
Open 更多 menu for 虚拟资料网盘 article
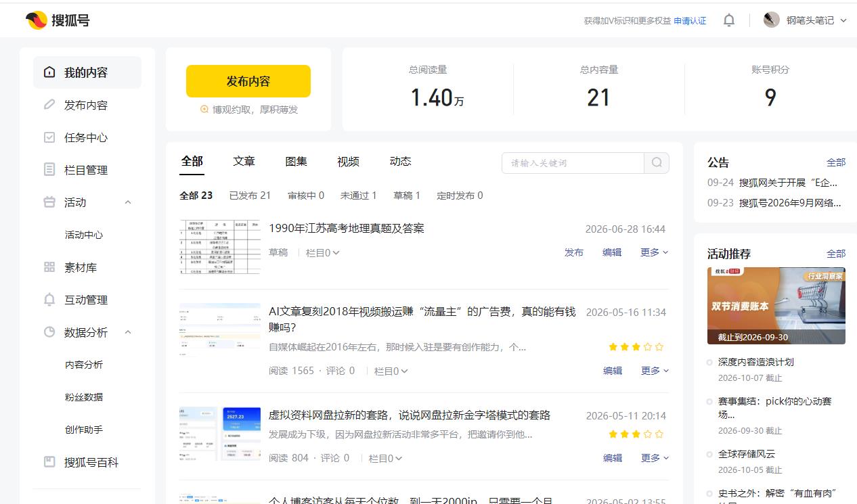[655, 458]
